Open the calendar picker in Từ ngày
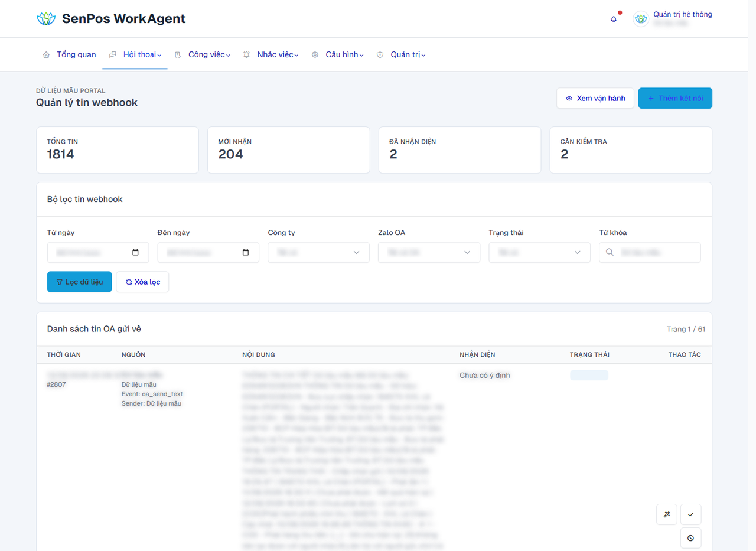This screenshot has height=551, width=756. click(136, 253)
